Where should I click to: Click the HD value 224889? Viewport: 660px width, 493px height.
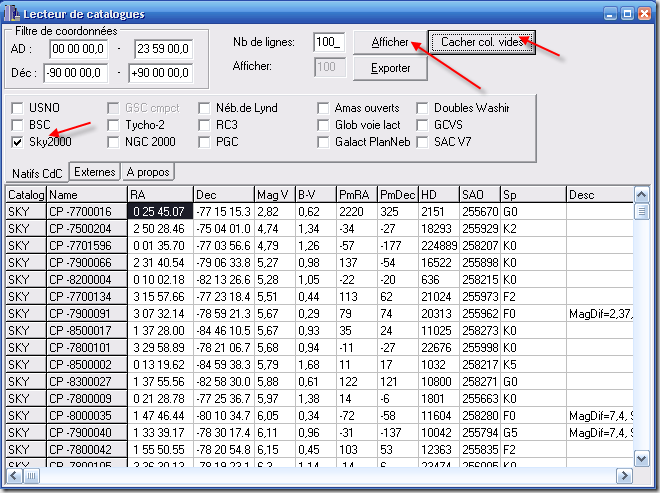tap(439, 245)
